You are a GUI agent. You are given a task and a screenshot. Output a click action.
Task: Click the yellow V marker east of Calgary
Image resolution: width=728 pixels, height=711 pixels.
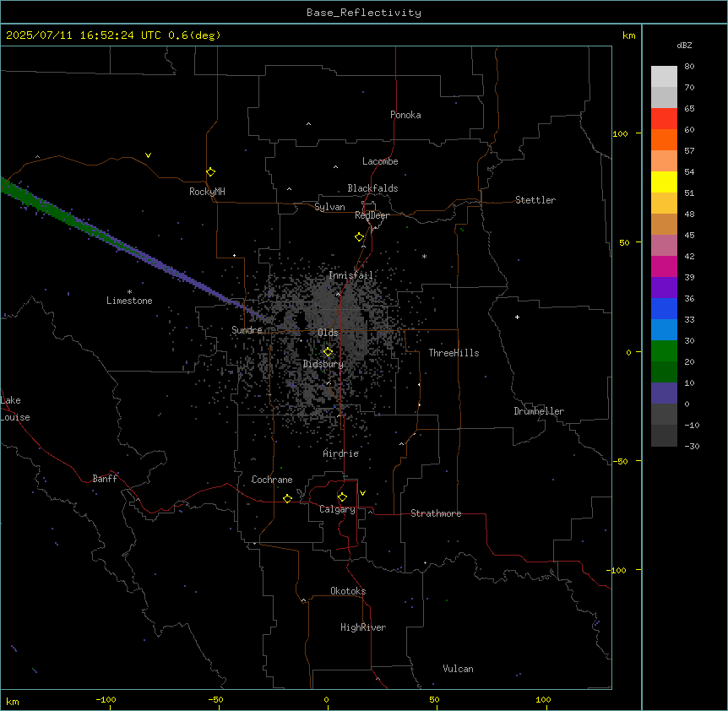[x=362, y=493]
